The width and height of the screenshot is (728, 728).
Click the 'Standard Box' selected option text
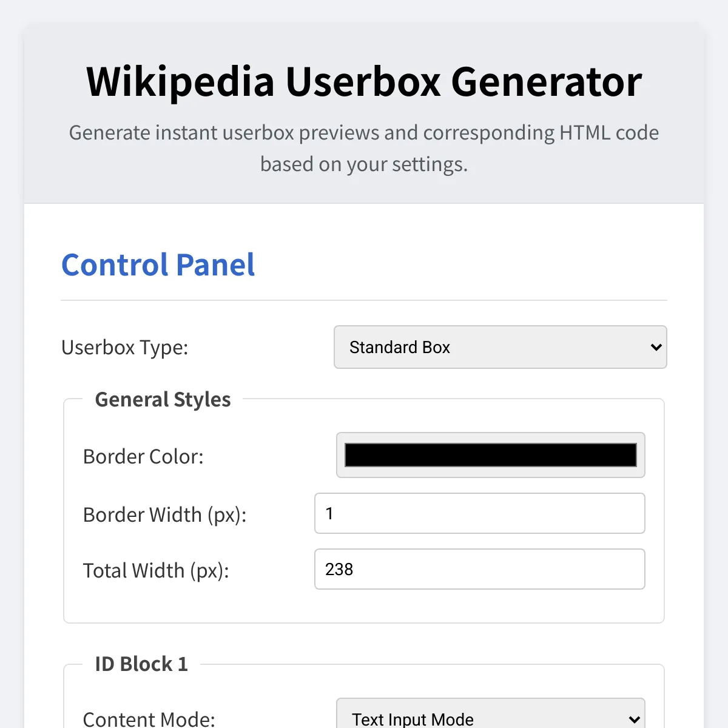tap(400, 347)
